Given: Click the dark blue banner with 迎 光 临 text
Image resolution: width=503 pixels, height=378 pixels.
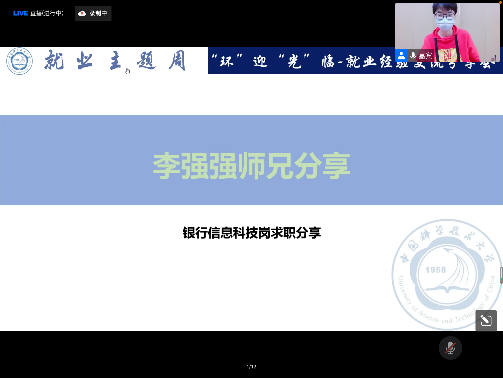Looking at the screenshot, I should [x=355, y=61].
